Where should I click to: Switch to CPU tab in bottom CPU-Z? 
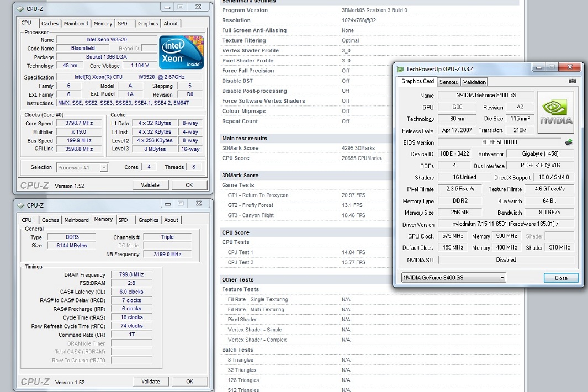pyautogui.click(x=27, y=220)
